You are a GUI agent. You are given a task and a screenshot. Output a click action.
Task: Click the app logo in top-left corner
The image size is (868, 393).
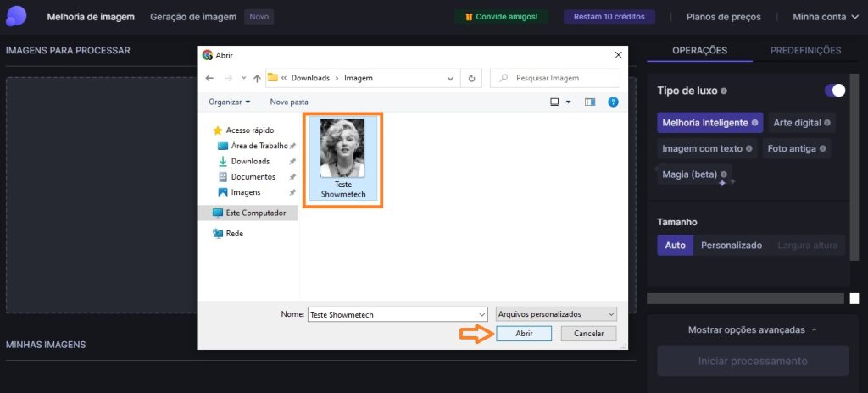click(x=15, y=16)
